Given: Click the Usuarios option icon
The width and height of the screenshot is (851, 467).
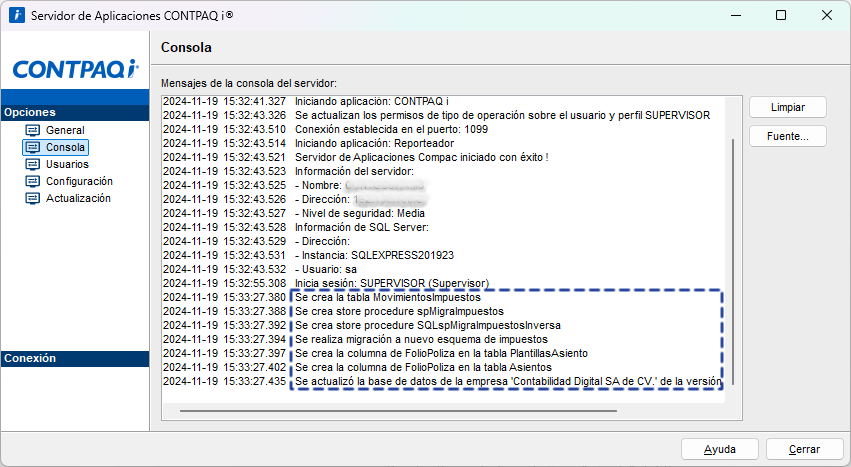Looking at the screenshot, I should click(33, 164).
